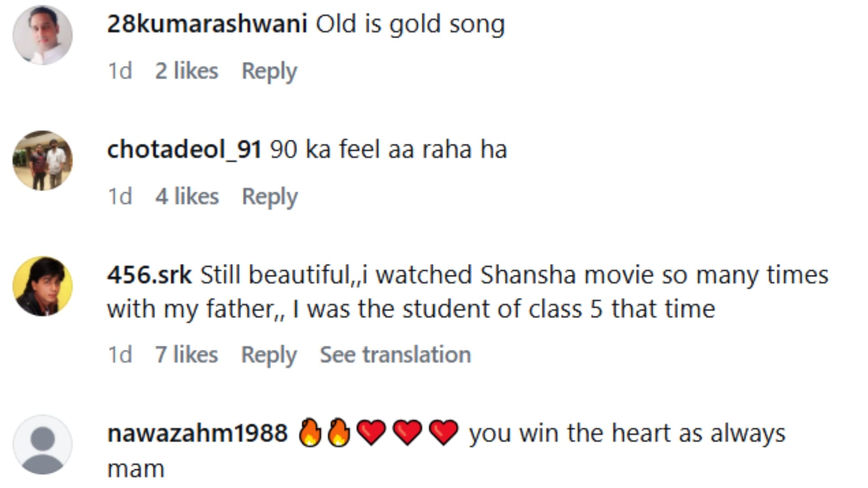View the 4 likes on chotadeol_91's comment
Image resolution: width=868 pixels, height=488 pixels.
pyautogui.click(x=187, y=197)
